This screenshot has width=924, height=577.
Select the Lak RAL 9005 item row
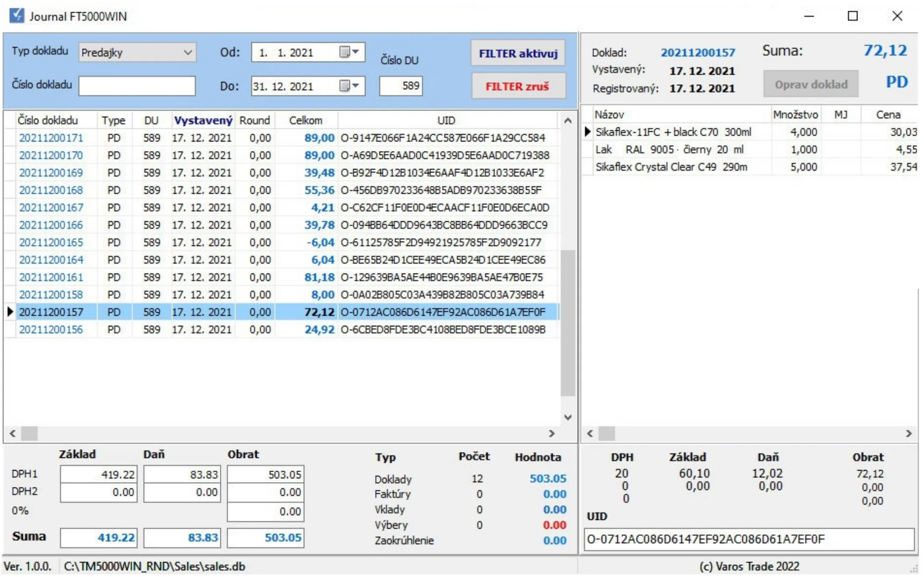(x=669, y=150)
